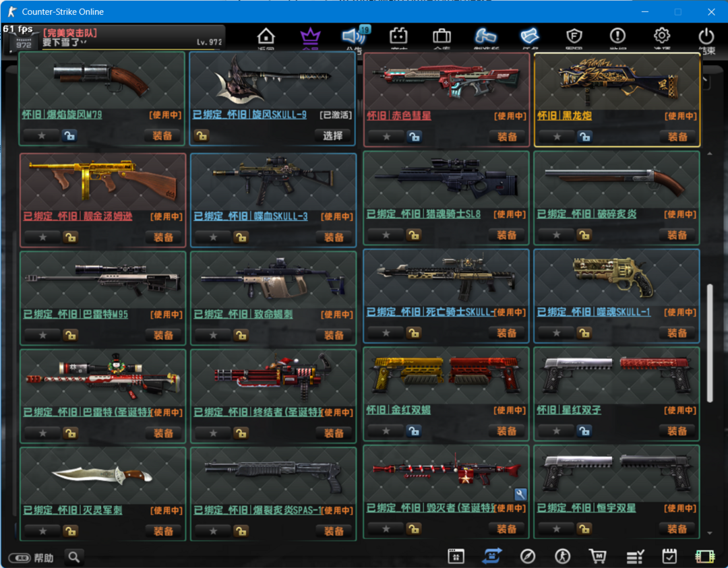Image resolution: width=728 pixels, height=568 pixels.
Task: Click the 选择 button on 旋风SKULL-9
Action: (333, 136)
